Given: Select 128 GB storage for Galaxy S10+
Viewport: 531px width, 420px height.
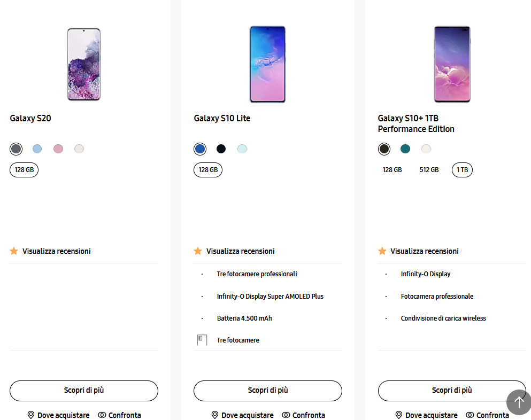Looking at the screenshot, I should point(392,170).
